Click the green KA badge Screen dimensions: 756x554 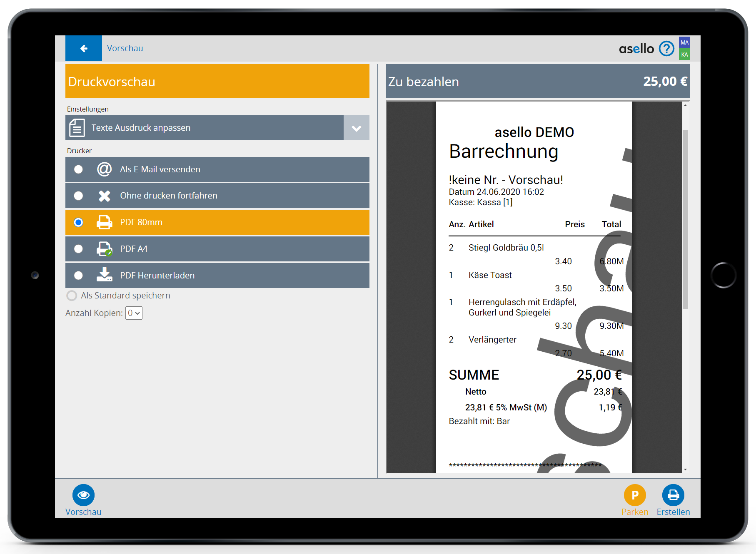(684, 55)
